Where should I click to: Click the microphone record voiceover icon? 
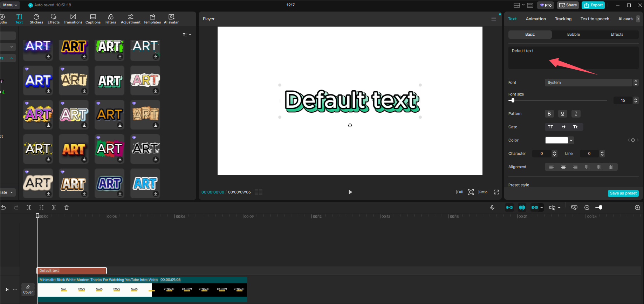(492, 207)
